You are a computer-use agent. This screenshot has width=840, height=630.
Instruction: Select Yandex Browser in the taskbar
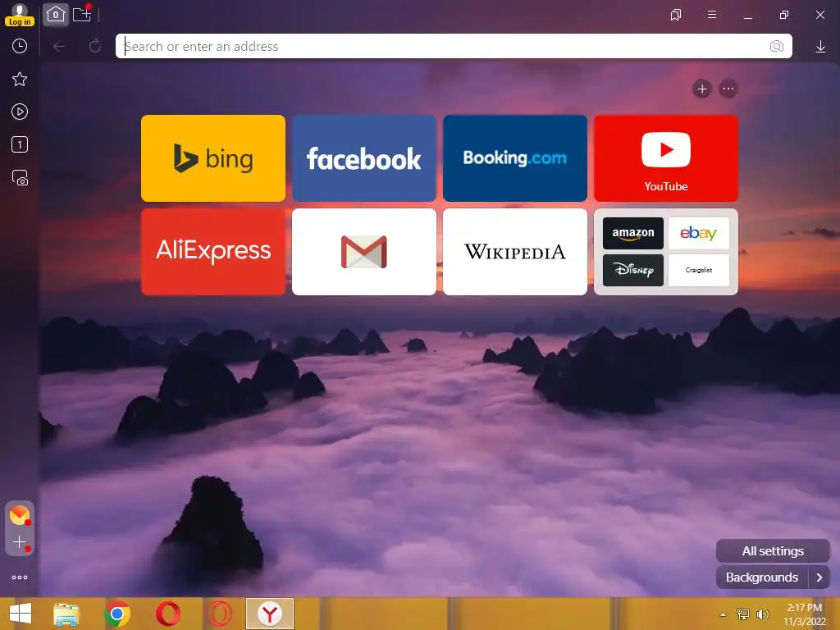[270, 614]
